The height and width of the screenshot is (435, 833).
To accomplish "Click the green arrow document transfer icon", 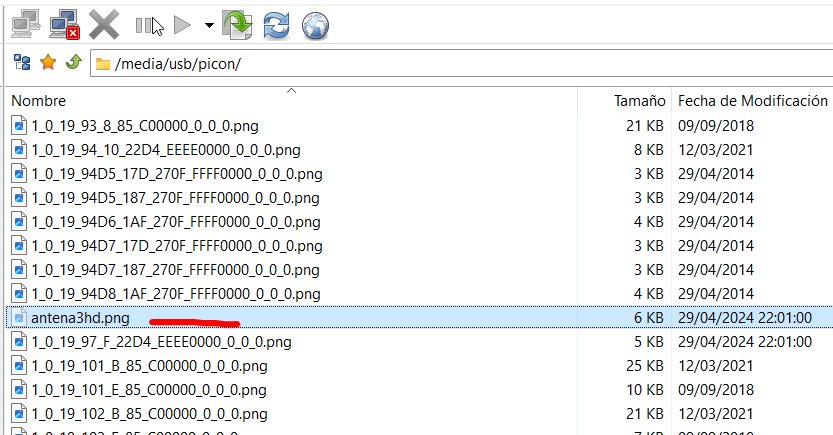I will (x=238, y=22).
